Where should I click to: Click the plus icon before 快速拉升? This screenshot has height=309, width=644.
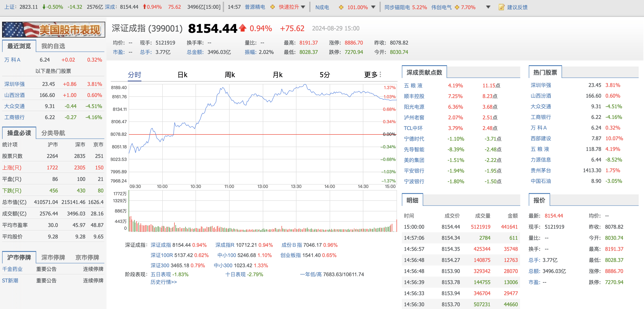coord(273,7)
